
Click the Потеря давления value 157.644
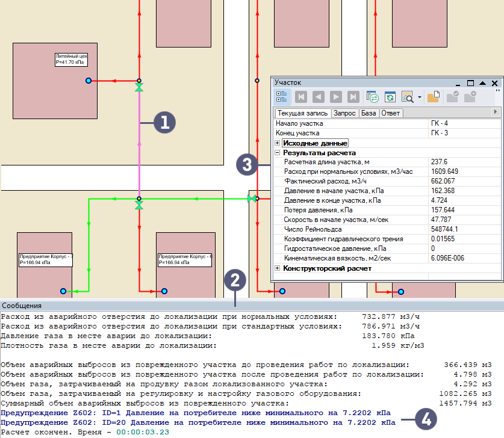(x=443, y=210)
